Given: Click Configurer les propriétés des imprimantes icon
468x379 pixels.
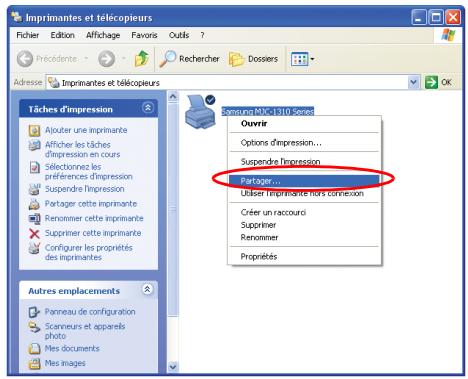Looking at the screenshot, I should [x=34, y=248].
